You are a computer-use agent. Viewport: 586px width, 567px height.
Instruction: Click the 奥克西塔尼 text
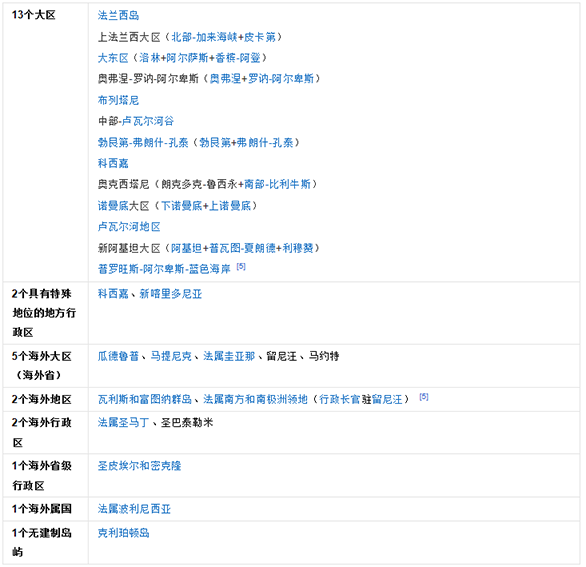click(x=123, y=184)
